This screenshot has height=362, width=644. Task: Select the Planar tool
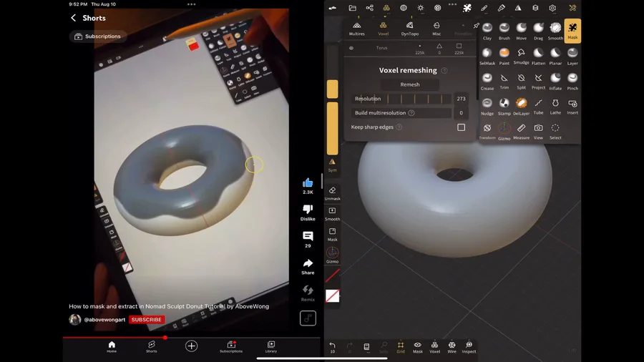555,57
